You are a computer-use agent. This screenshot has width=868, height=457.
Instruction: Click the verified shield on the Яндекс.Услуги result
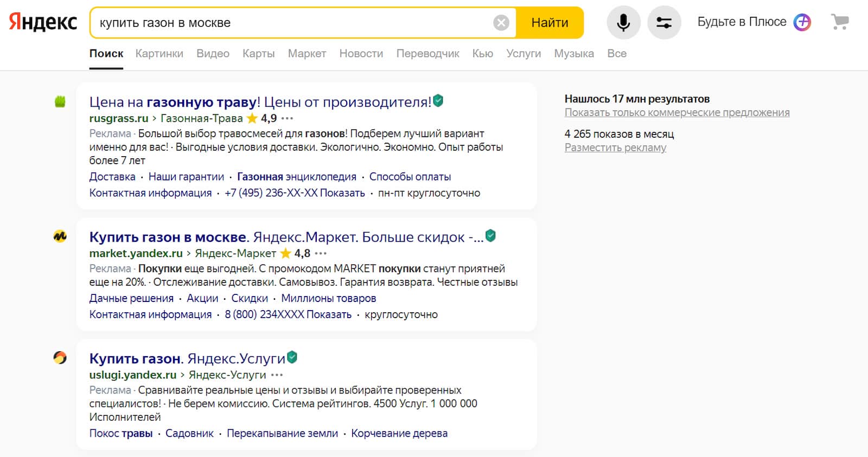click(x=292, y=357)
